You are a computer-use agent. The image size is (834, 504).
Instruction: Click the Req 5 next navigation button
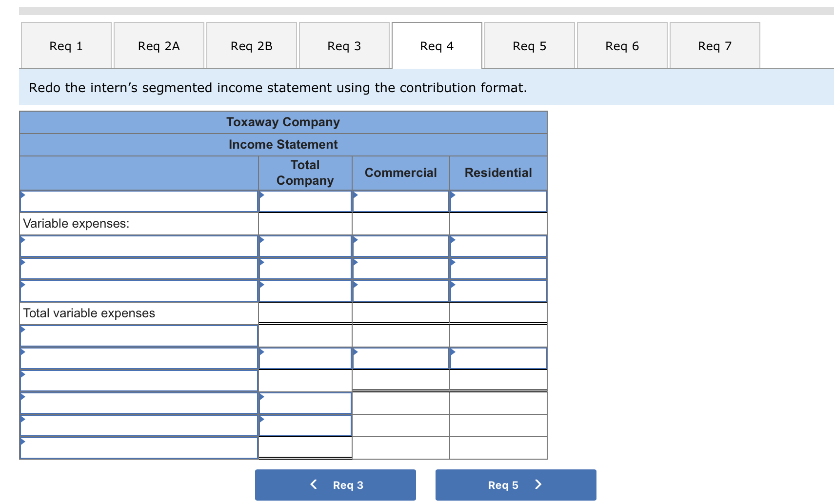(x=515, y=485)
